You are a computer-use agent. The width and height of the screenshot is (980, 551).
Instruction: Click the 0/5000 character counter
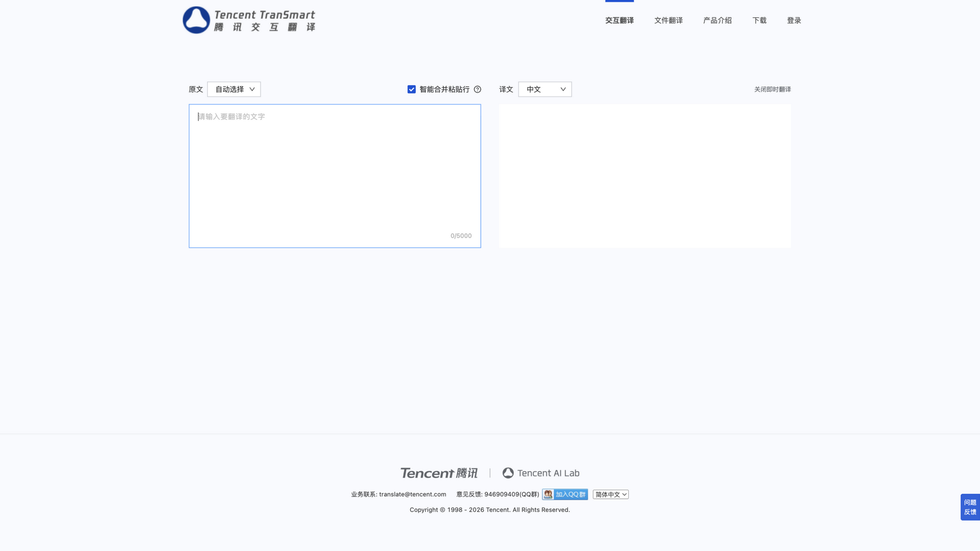tap(461, 236)
